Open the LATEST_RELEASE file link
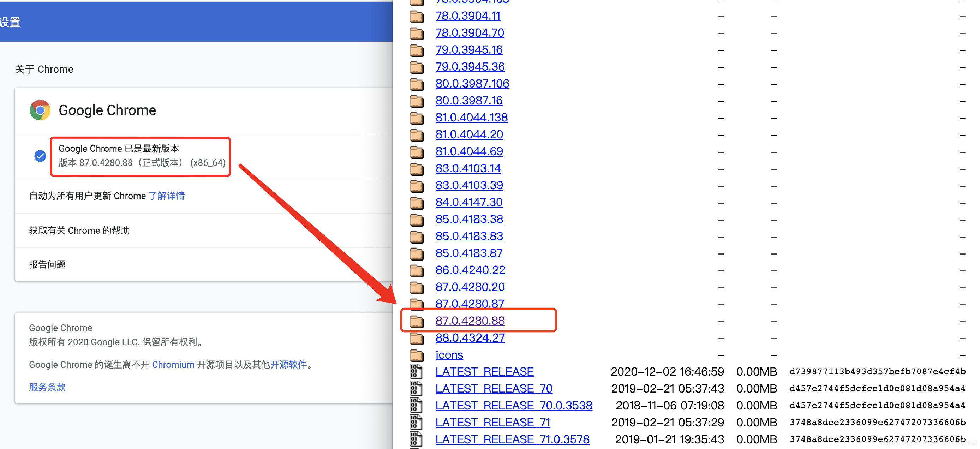This screenshot has height=449, width=980. (484, 372)
